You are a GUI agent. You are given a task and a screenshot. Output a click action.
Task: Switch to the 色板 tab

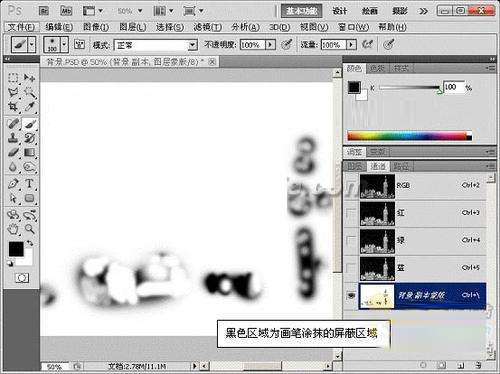click(377, 68)
